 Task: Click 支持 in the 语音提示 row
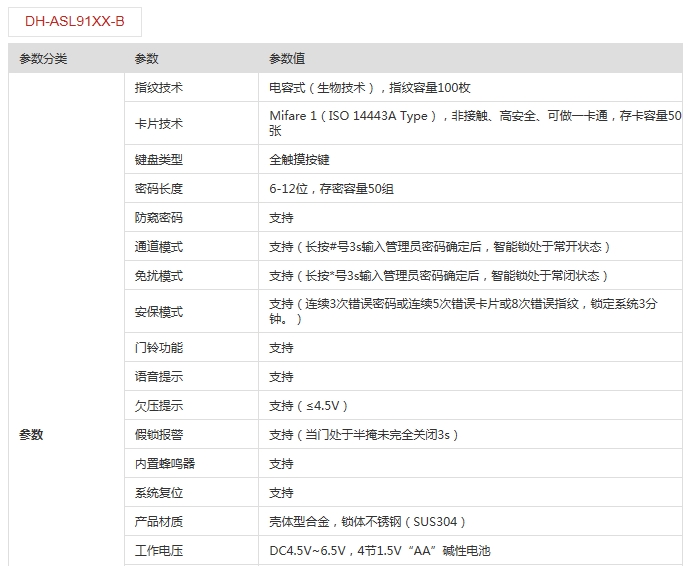281,376
